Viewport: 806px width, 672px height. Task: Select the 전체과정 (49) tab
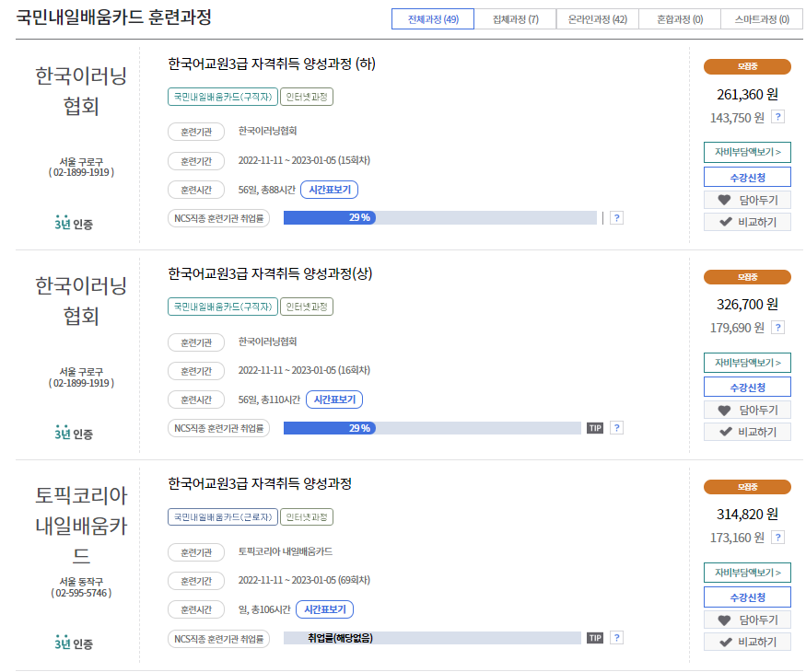(432, 19)
